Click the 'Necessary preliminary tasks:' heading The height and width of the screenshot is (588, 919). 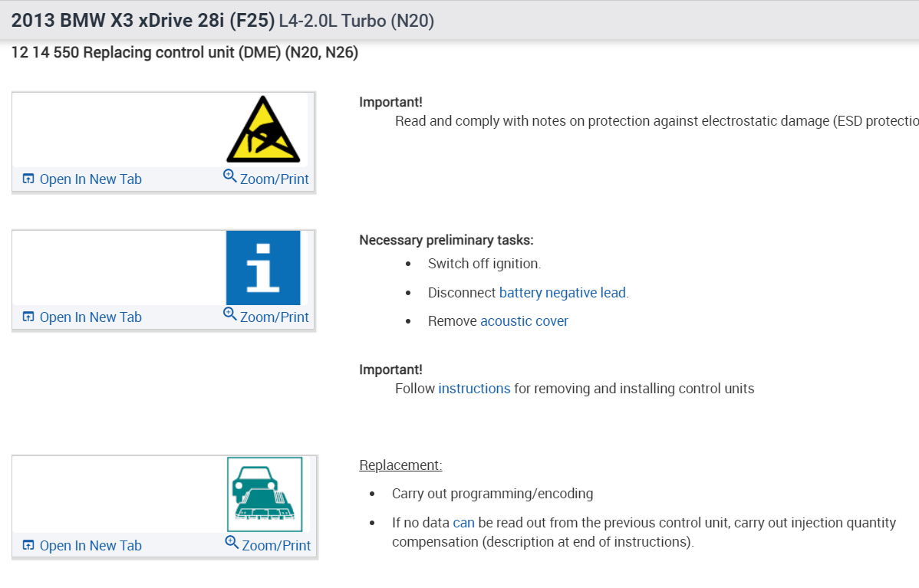[x=446, y=240]
